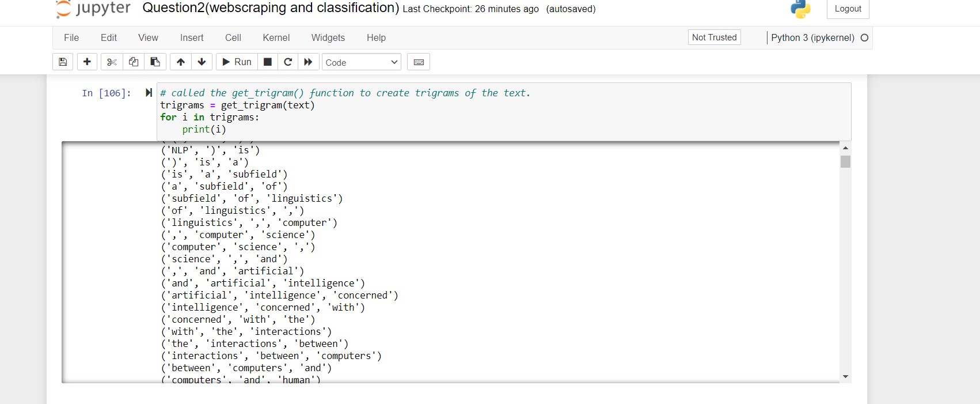Viewport: 980px width, 404px height.
Task: Copy selected cells
Action: [134, 62]
